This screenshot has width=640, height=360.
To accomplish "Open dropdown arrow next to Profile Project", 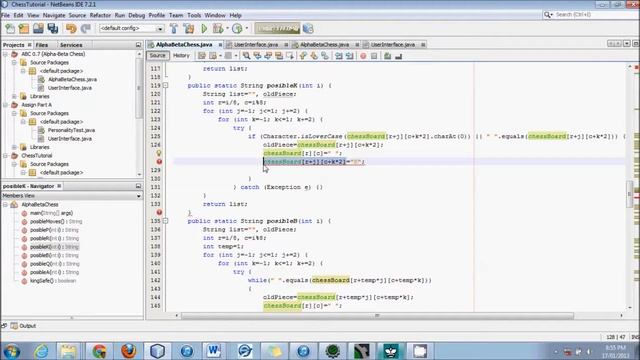I will (247, 29).
